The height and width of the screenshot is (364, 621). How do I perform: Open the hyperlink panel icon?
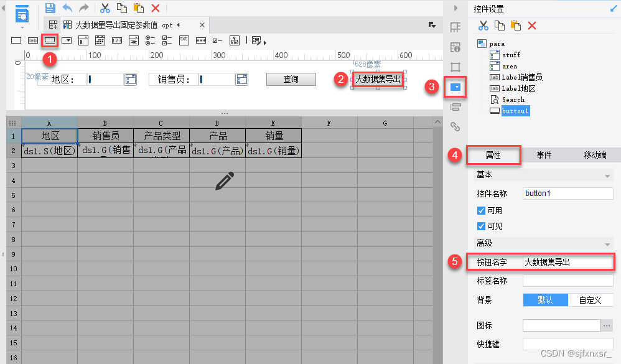point(455,127)
